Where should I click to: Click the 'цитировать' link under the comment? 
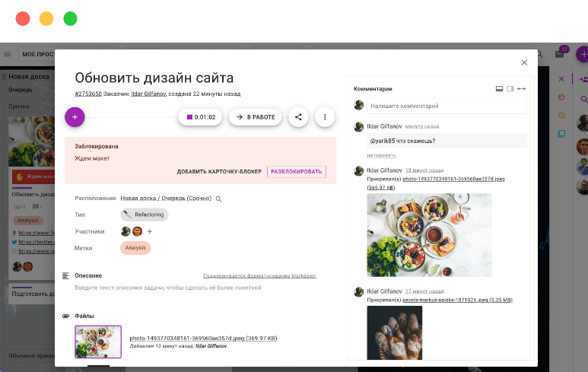[x=381, y=155]
